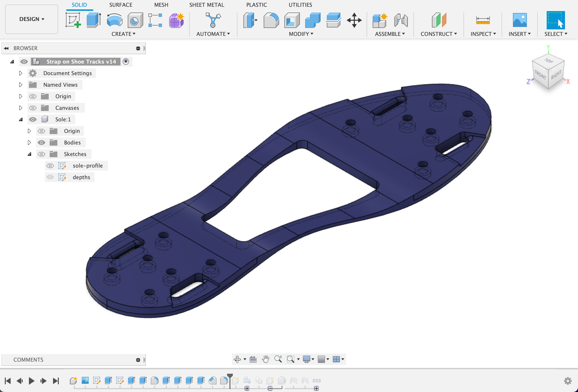Image resolution: width=578 pixels, height=392 pixels.
Task: Select the Revolve tool
Action: coord(114,20)
